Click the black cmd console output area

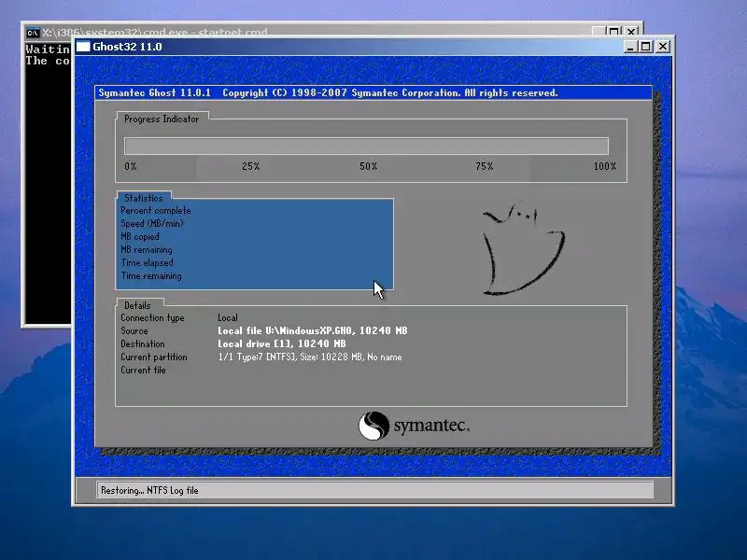[48, 183]
